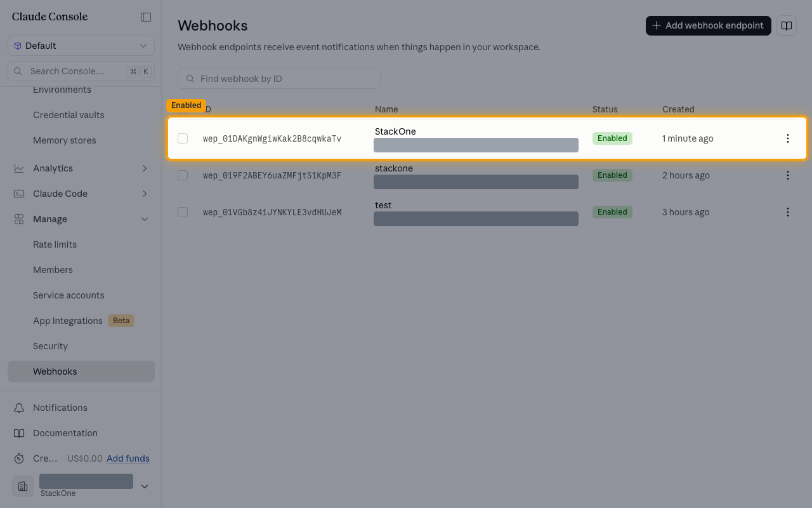Open the more options menu for stackone row
The width and height of the screenshot is (812, 508).
(x=788, y=175)
